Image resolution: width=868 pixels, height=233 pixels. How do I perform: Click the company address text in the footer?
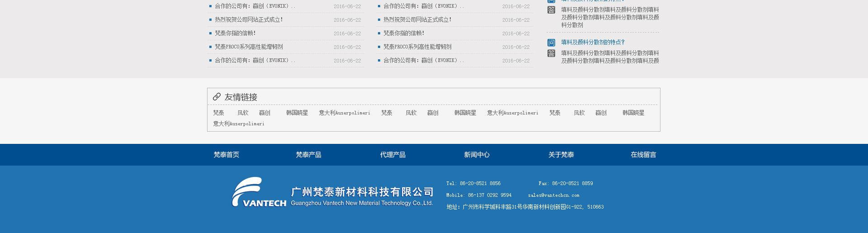pyautogui.click(x=525, y=207)
